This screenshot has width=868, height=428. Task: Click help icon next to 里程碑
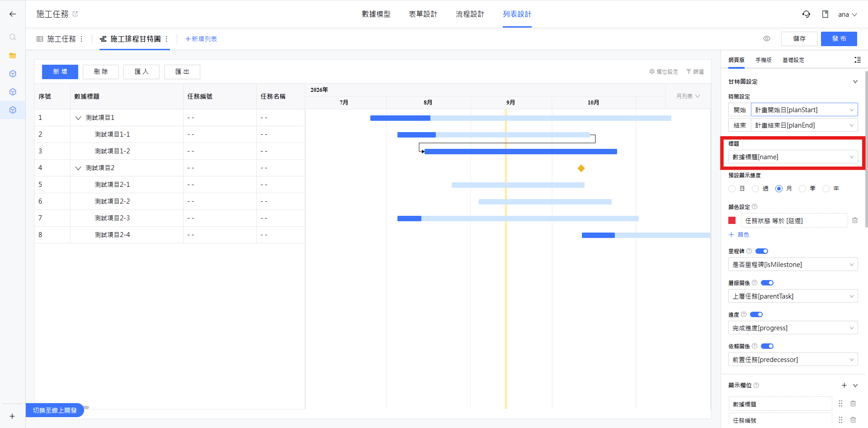[749, 251]
